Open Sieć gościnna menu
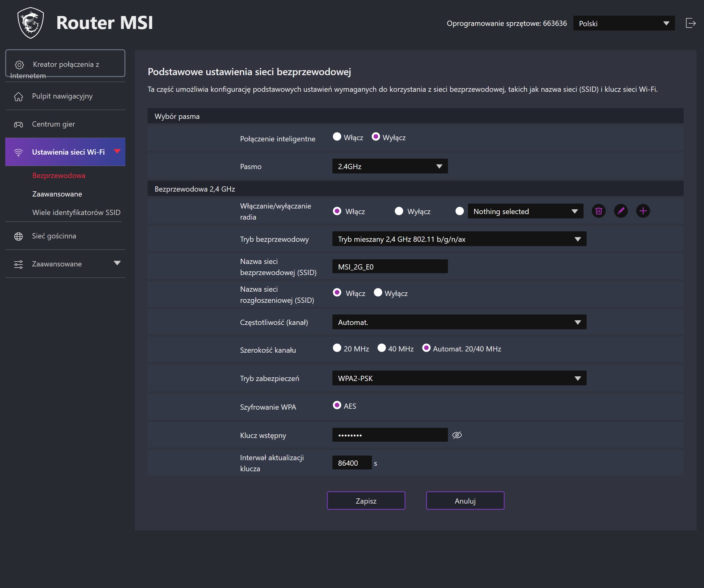Image resolution: width=704 pixels, height=588 pixels. 65,236
